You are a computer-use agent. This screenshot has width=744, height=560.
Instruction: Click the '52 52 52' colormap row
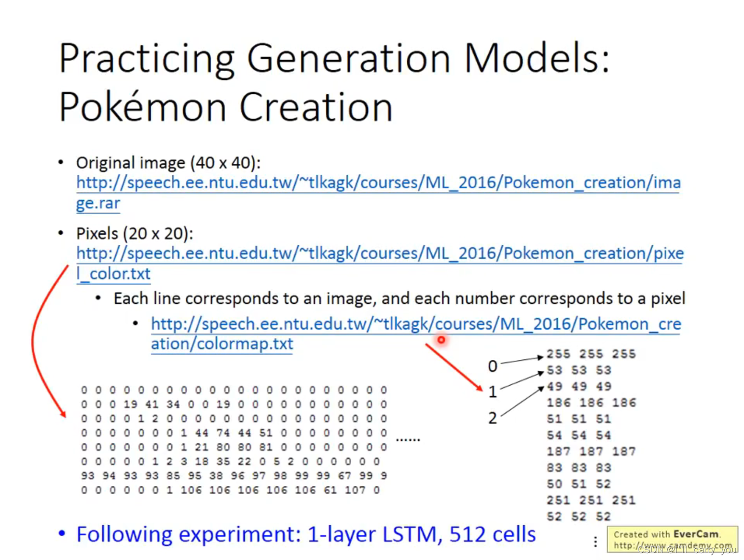coord(579,516)
